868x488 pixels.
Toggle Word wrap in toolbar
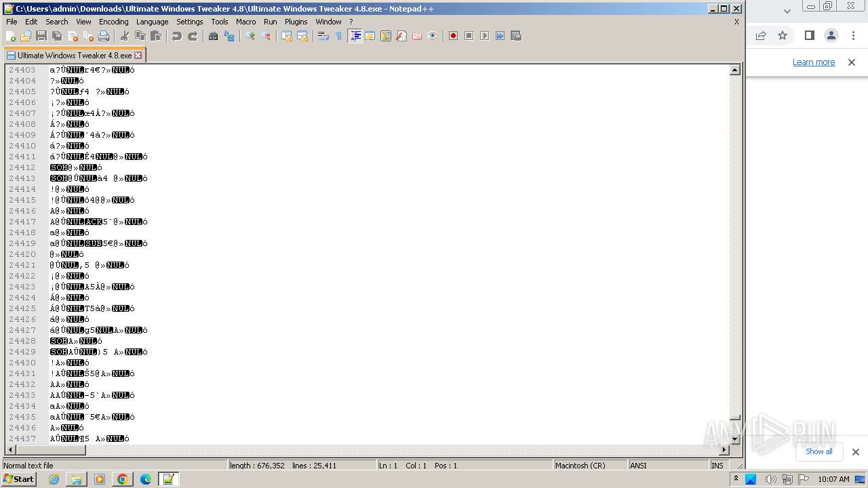[x=323, y=36]
